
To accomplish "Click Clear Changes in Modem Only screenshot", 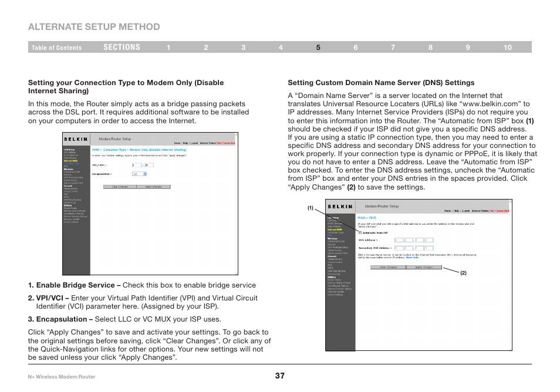I will 120,187.
